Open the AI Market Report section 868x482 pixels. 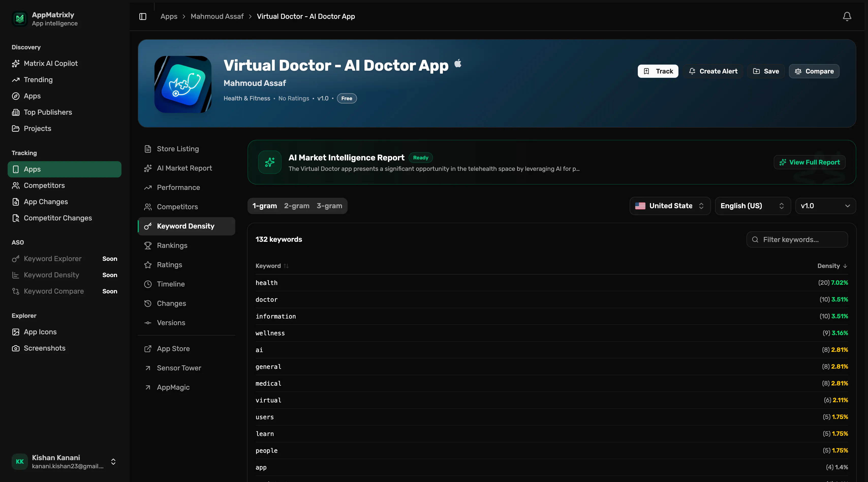(186, 168)
